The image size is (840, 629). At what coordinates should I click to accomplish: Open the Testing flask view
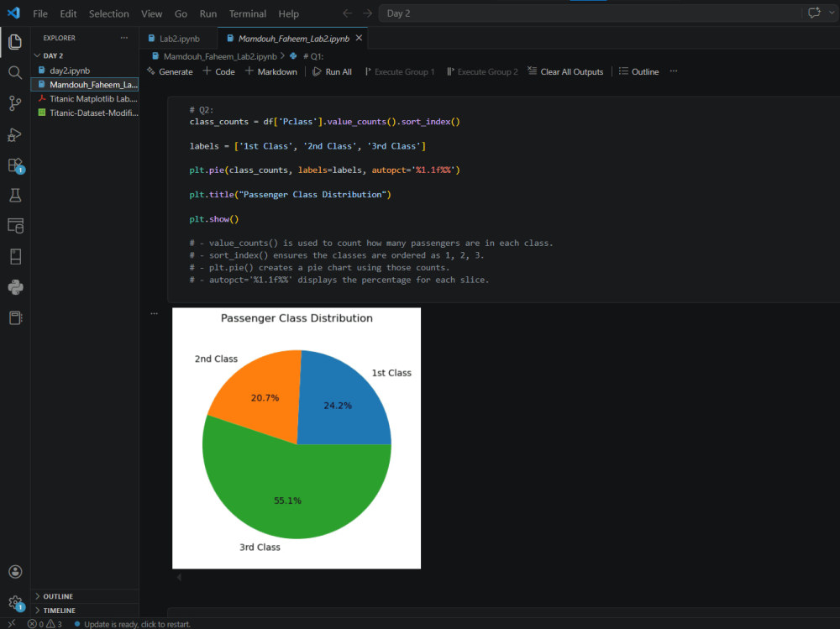pyautogui.click(x=15, y=195)
